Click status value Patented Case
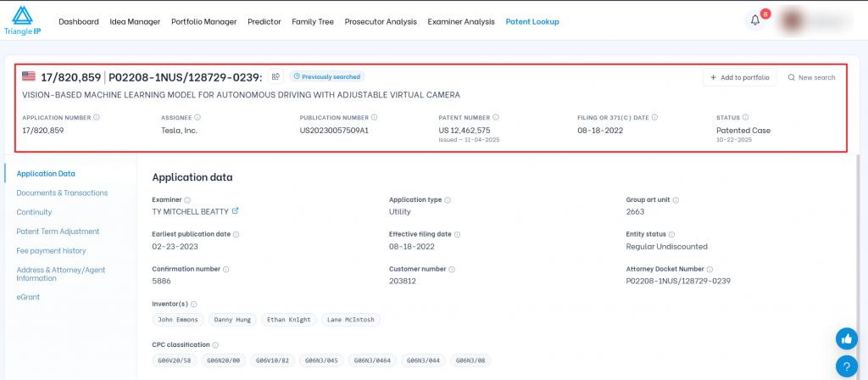 pos(743,130)
